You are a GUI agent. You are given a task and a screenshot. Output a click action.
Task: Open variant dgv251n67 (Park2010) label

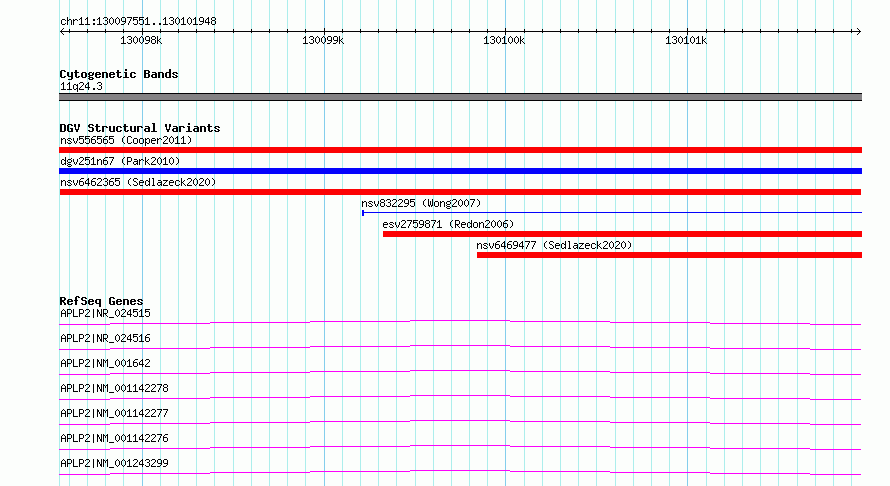(x=120, y=161)
